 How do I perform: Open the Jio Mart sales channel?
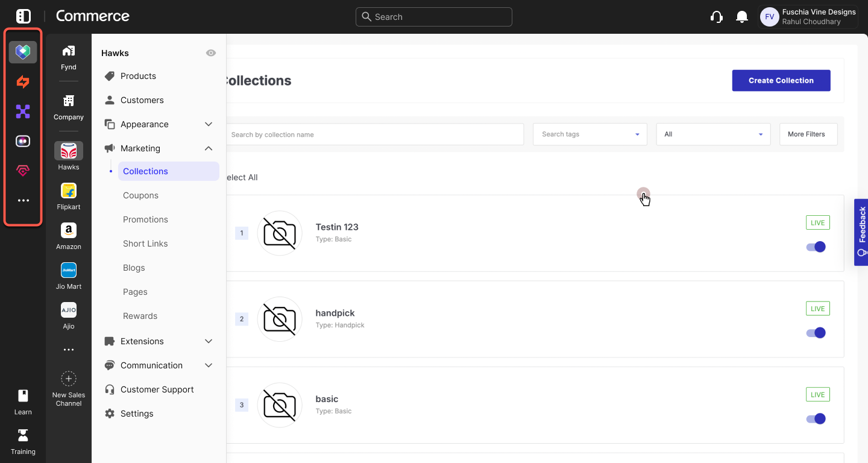coord(68,270)
